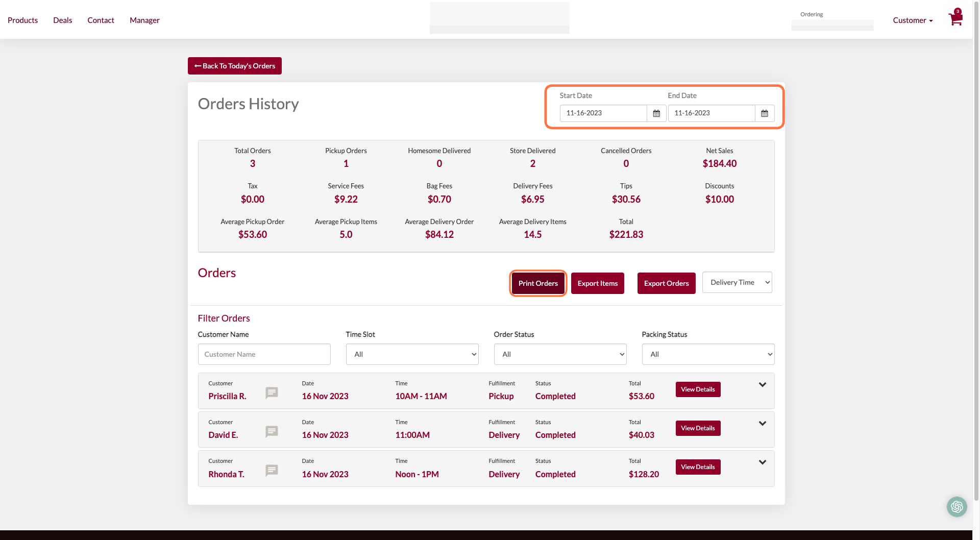980x540 pixels.
Task: Open the End Date calendar picker
Action: point(765,113)
